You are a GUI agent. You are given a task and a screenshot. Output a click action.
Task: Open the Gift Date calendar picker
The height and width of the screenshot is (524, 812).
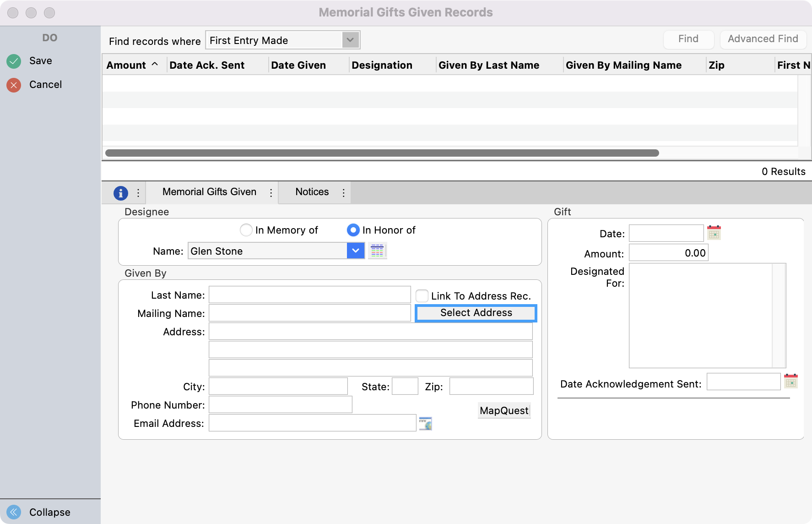(714, 233)
